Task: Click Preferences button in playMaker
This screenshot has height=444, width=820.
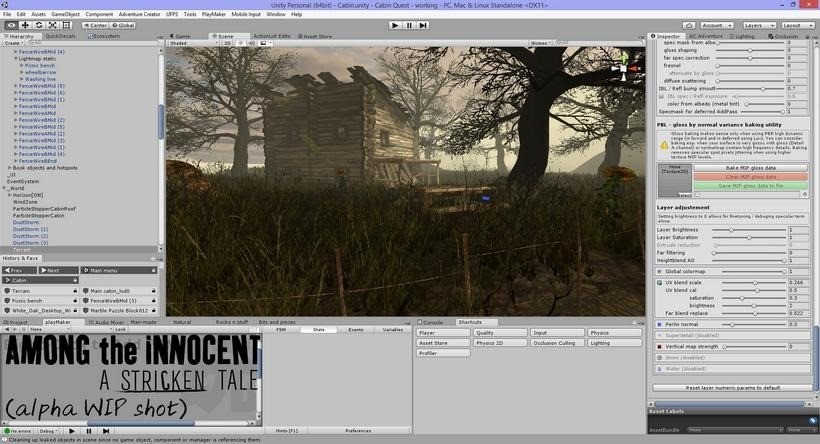Action: 358,430
